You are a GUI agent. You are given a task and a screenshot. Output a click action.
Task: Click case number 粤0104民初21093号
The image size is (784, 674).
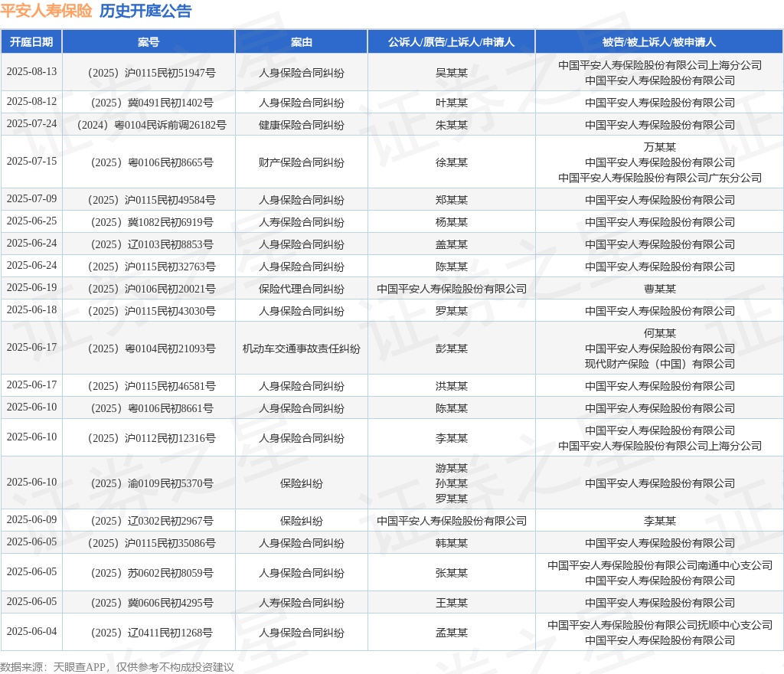pyautogui.click(x=152, y=348)
